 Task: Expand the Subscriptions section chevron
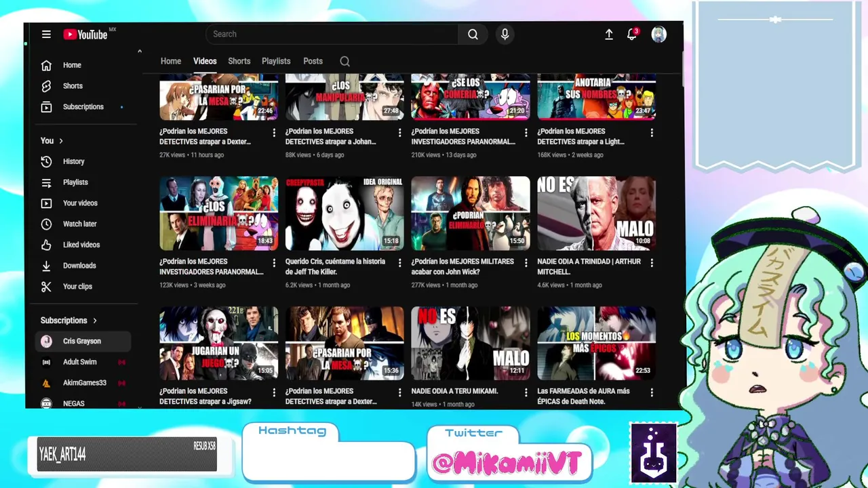(x=95, y=321)
